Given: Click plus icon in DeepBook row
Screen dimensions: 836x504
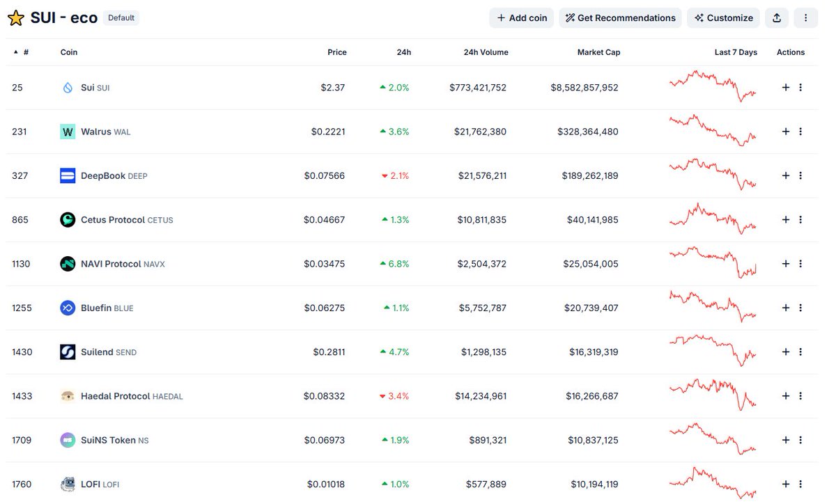Looking at the screenshot, I should click(x=786, y=175).
